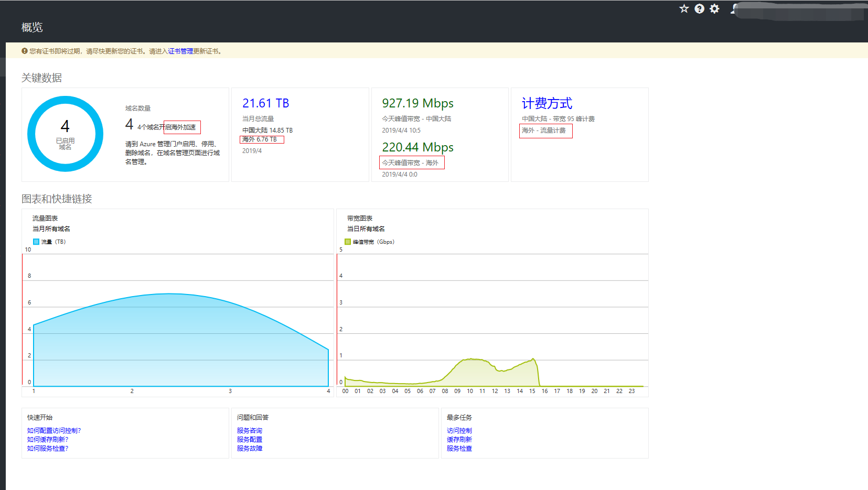Open 如何配置访问控制? quick start link

(x=54, y=430)
